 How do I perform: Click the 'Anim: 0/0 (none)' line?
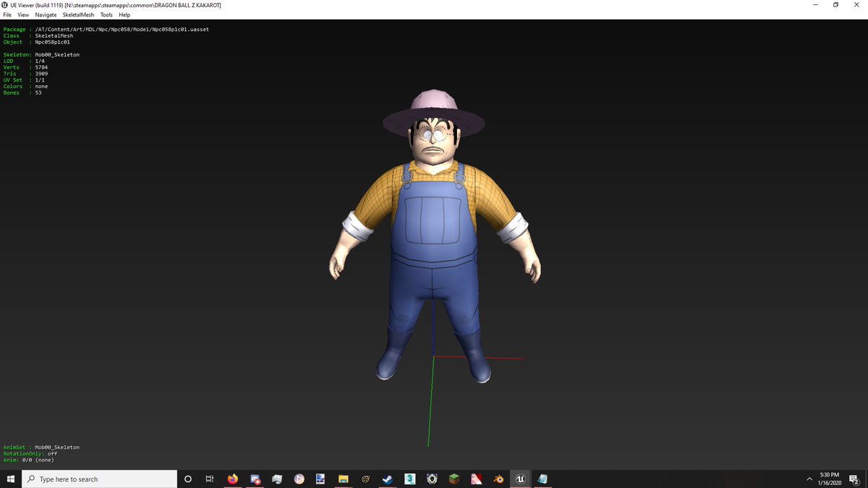click(28, 460)
